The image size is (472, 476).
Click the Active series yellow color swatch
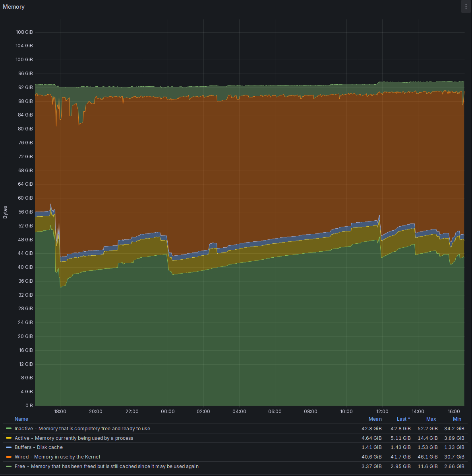click(x=9, y=438)
